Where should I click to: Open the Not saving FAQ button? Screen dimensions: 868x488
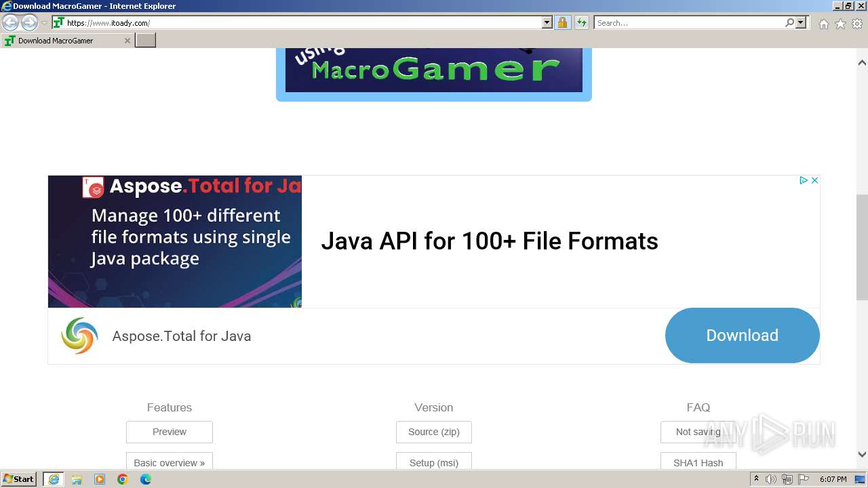click(698, 432)
